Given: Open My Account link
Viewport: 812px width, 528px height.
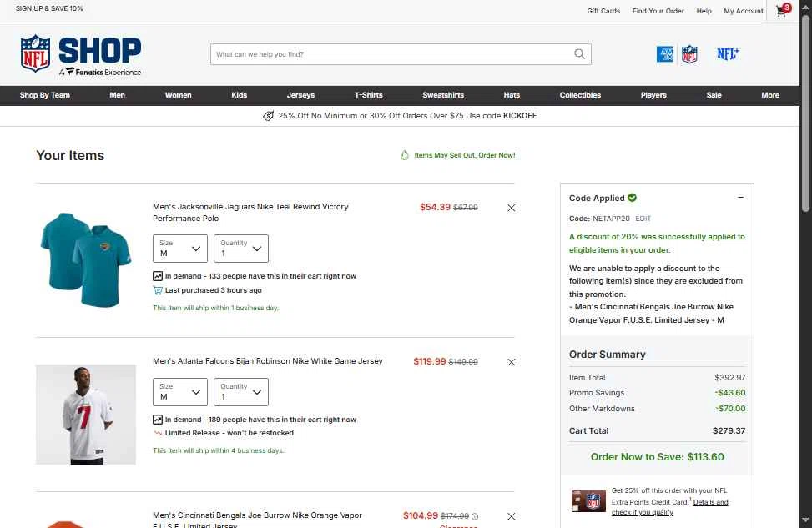Looking at the screenshot, I should click(744, 11).
